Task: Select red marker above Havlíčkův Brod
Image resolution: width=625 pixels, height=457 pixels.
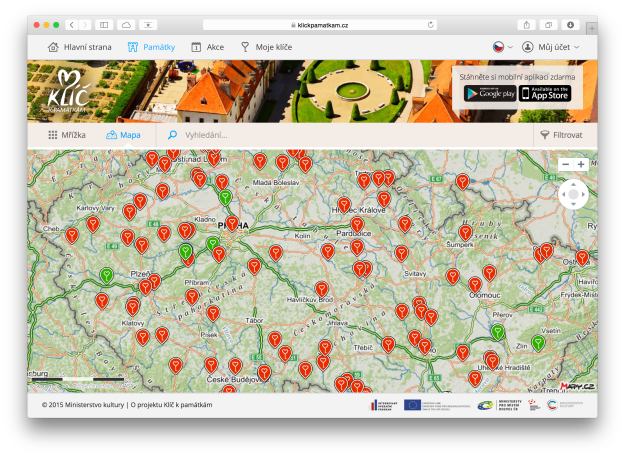Action: click(x=322, y=289)
